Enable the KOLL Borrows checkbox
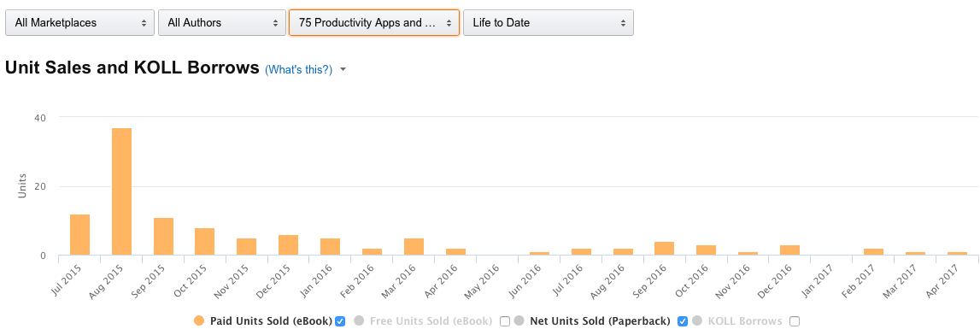The height and width of the screenshot is (335, 980). [795, 321]
